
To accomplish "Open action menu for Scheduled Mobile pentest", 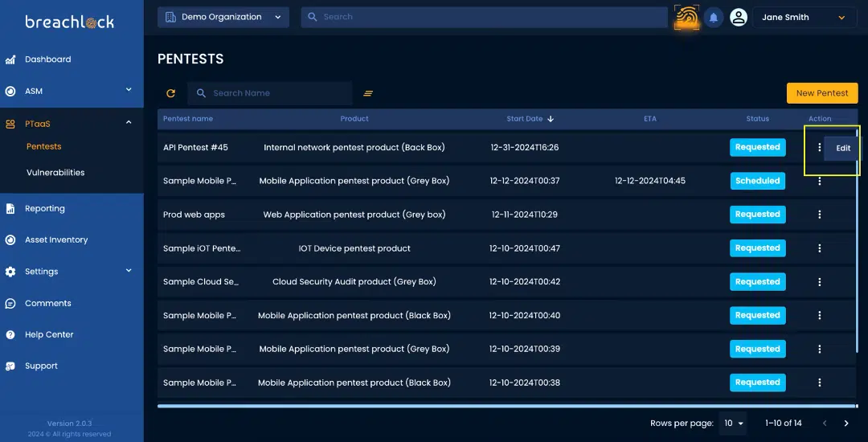I will (x=819, y=181).
